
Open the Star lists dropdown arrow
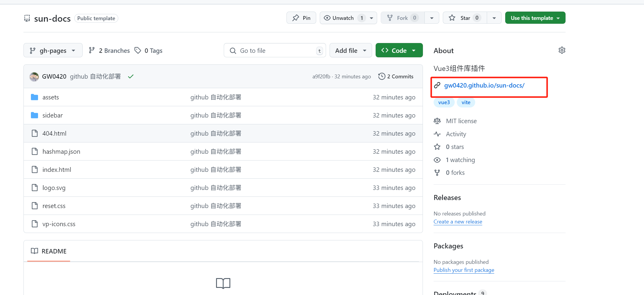pyautogui.click(x=494, y=18)
